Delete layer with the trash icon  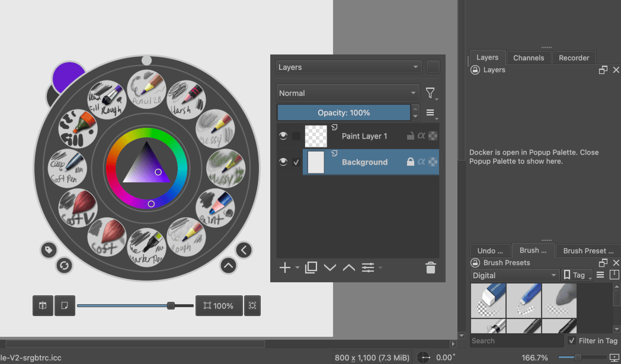431,268
